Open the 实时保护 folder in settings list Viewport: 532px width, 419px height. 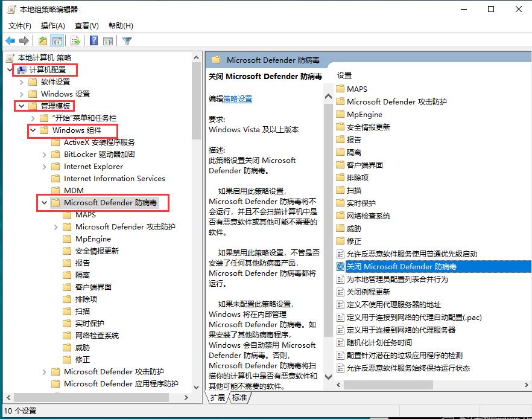point(361,203)
